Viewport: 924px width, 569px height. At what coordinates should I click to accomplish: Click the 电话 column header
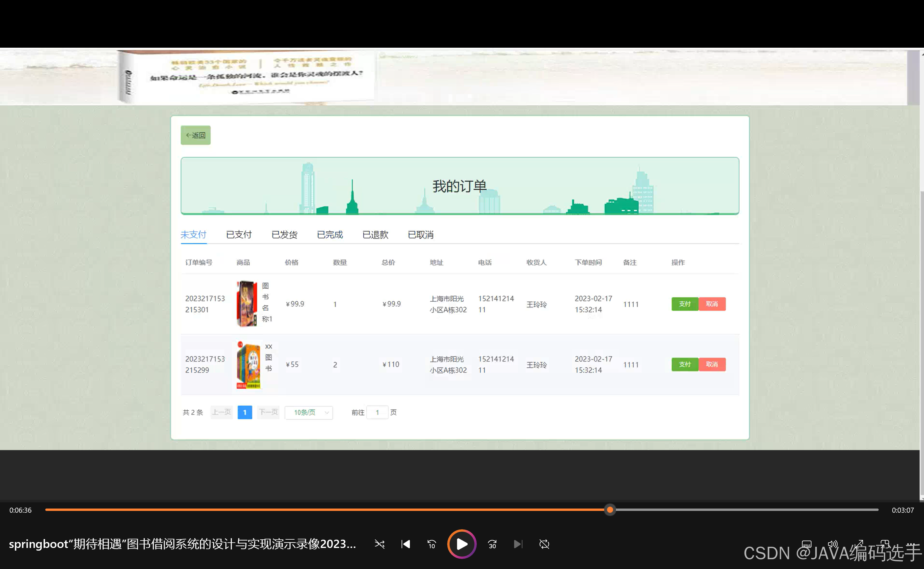click(x=485, y=262)
